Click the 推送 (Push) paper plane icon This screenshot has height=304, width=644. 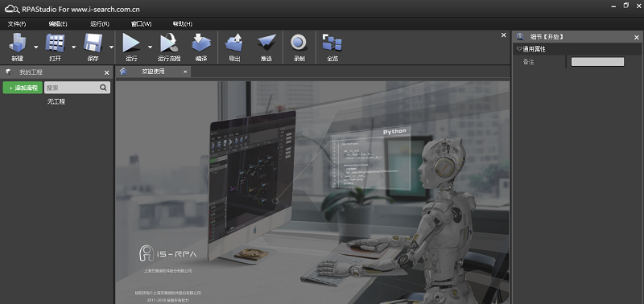tap(266, 43)
